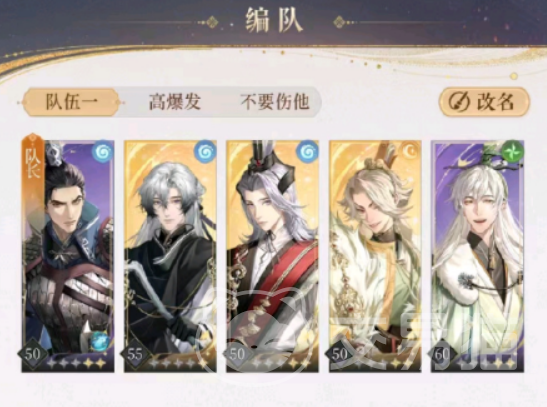This screenshot has height=407, width=547.
Task: Choose the purple-haired character with red sash
Action: [x=272, y=256]
